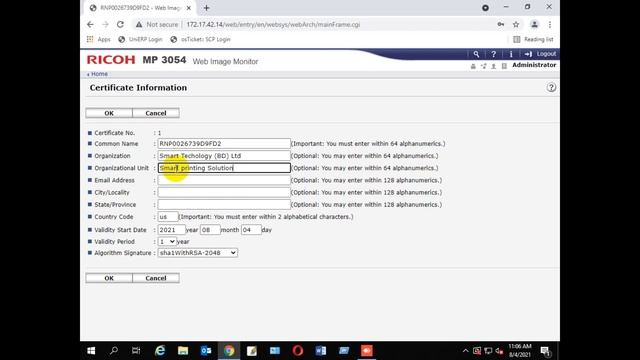
Task: Open the Help question mark in blue bar
Action: click(x=493, y=54)
